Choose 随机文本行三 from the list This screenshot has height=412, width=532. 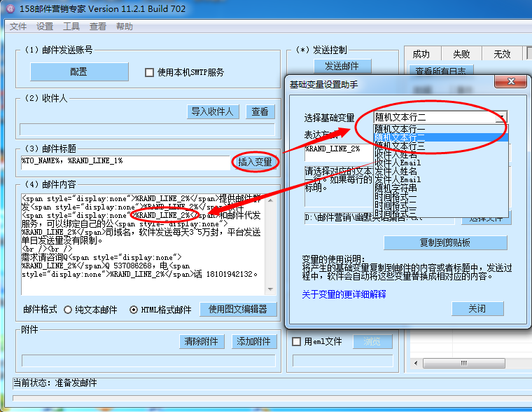pyautogui.click(x=441, y=146)
